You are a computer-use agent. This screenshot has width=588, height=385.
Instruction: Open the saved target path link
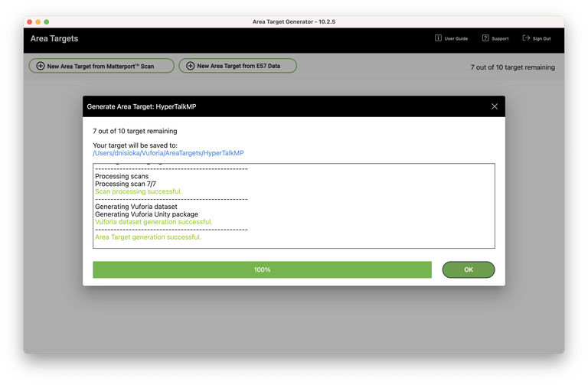168,153
